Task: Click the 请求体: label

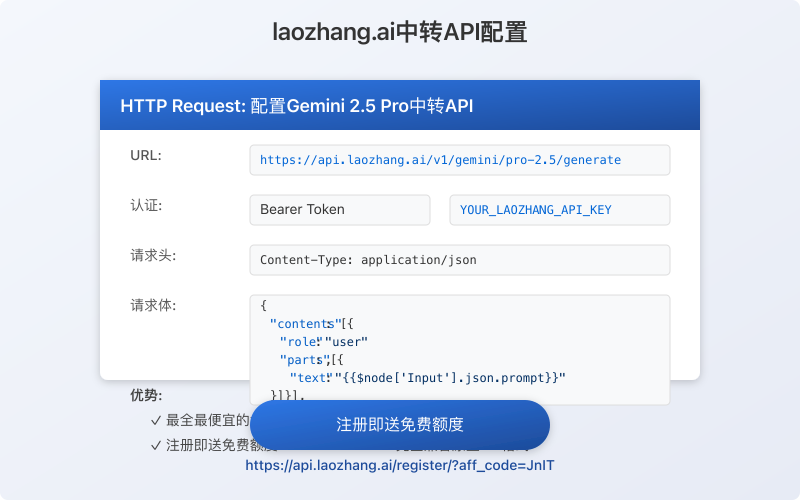Action: 153,305
